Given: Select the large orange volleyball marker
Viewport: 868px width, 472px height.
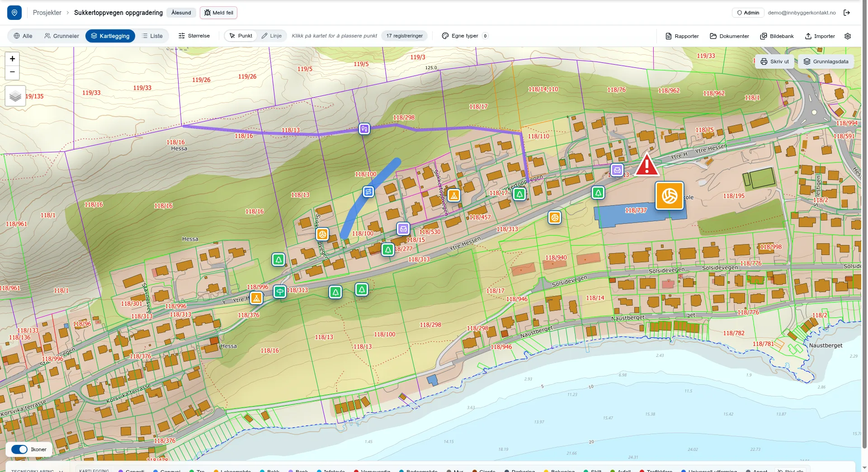Looking at the screenshot, I should tap(670, 196).
